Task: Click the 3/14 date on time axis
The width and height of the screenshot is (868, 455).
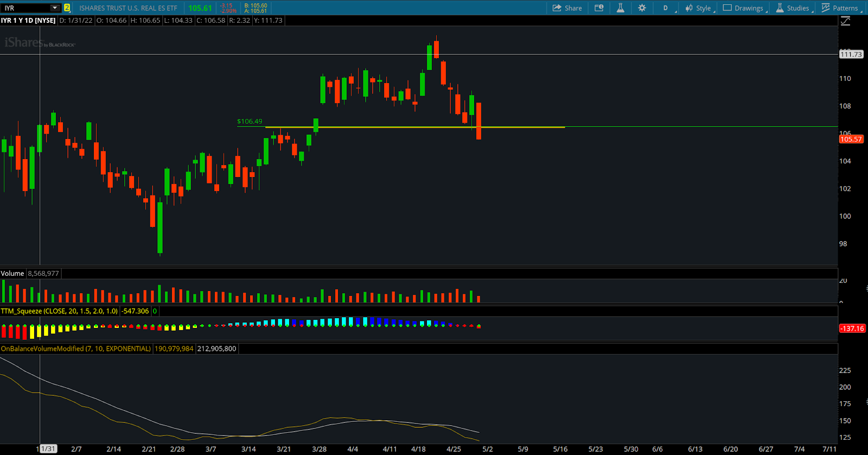Action: [x=248, y=449]
